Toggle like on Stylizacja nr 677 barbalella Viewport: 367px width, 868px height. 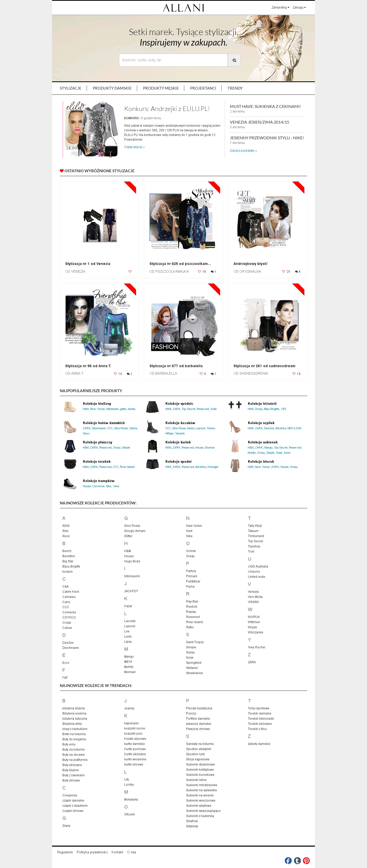point(201,373)
